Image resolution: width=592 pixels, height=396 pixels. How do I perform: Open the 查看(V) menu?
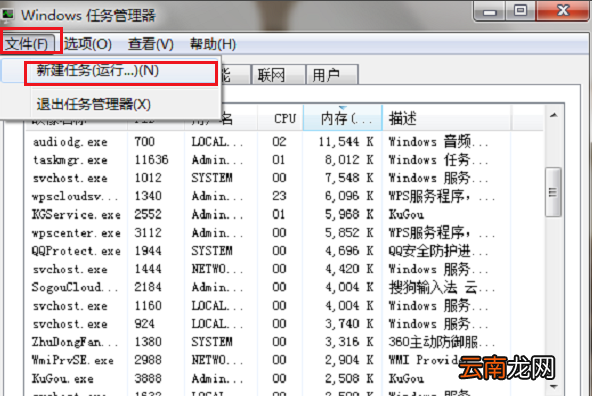(150, 44)
